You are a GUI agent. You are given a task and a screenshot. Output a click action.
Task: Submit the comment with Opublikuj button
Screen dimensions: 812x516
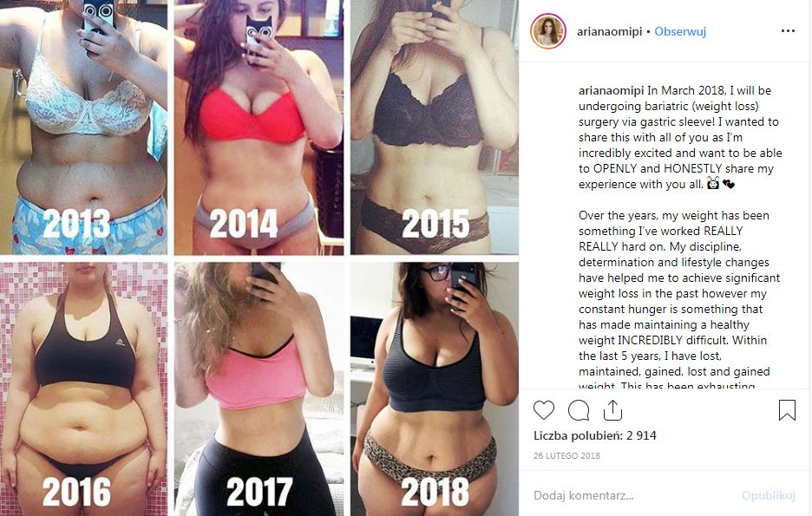pyautogui.click(x=768, y=495)
